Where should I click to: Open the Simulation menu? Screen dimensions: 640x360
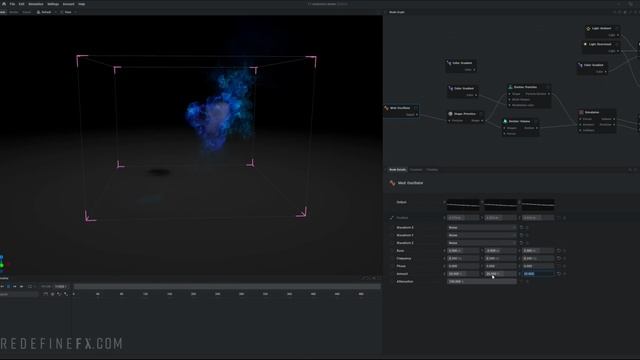[36, 4]
